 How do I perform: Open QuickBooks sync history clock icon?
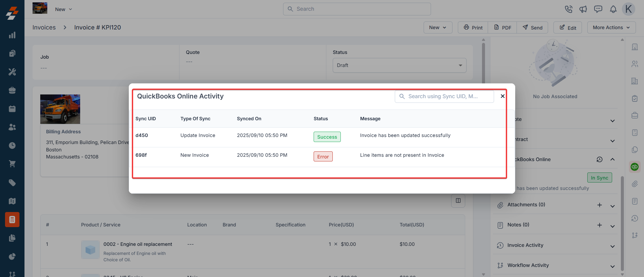(599, 159)
